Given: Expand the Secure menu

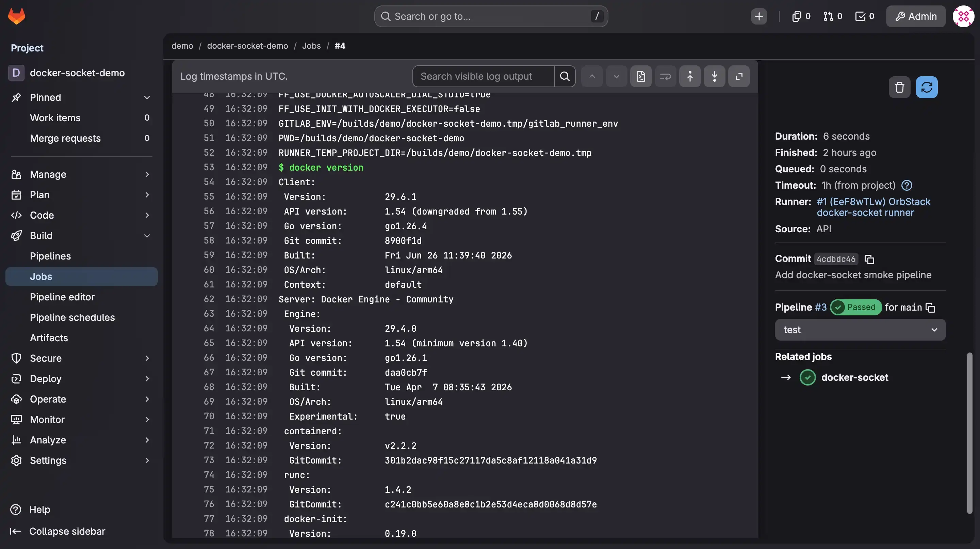Looking at the screenshot, I should [81, 358].
